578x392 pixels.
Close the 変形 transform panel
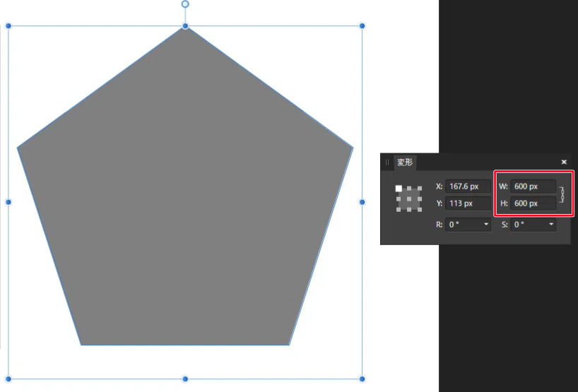564,162
